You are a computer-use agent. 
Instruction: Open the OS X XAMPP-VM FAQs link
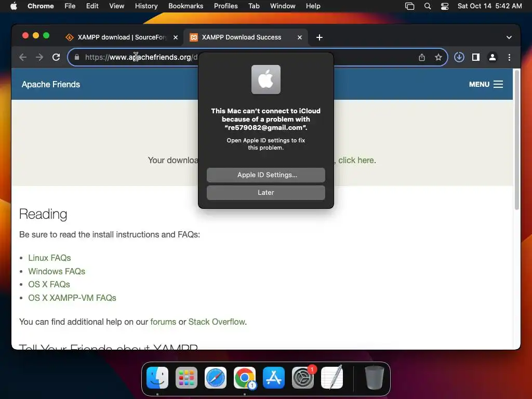point(72,298)
